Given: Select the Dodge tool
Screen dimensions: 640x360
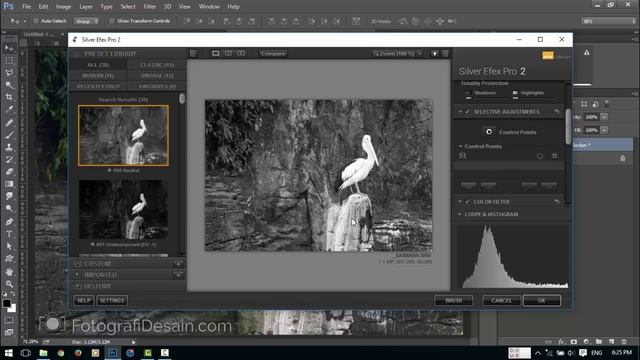Looking at the screenshot, I should [x=9, y=209].
